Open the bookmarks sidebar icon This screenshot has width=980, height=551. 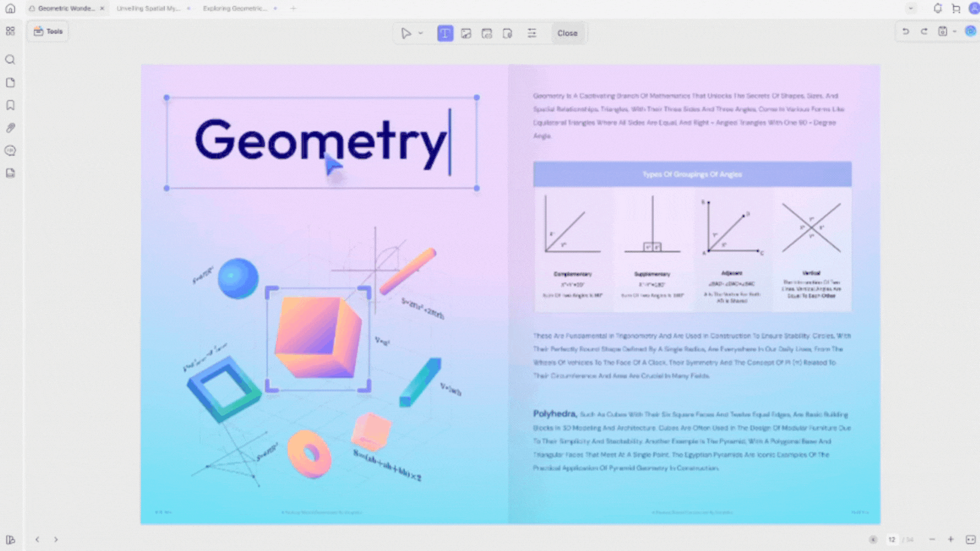pos(10,105)
